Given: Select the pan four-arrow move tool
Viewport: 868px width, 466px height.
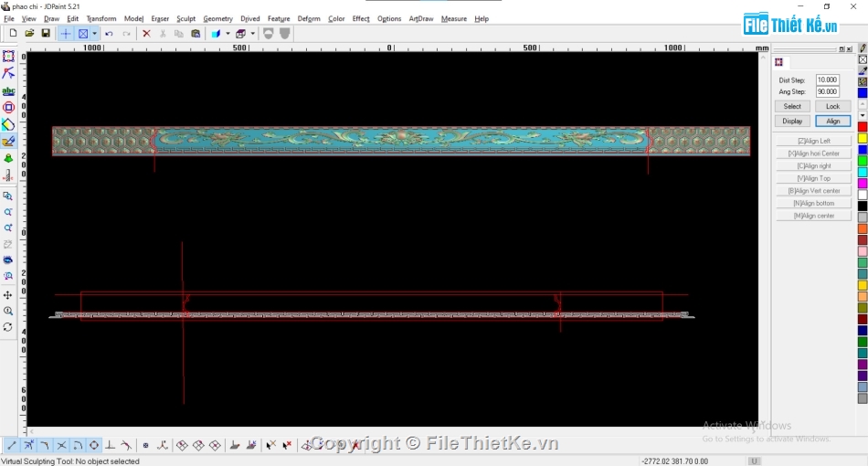Looking at the screenshot, I should pos(7,295).
